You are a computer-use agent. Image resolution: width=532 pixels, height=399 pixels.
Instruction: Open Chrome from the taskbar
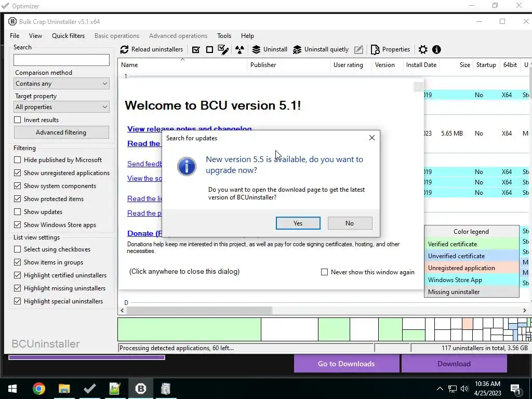(x=38, y=389)
